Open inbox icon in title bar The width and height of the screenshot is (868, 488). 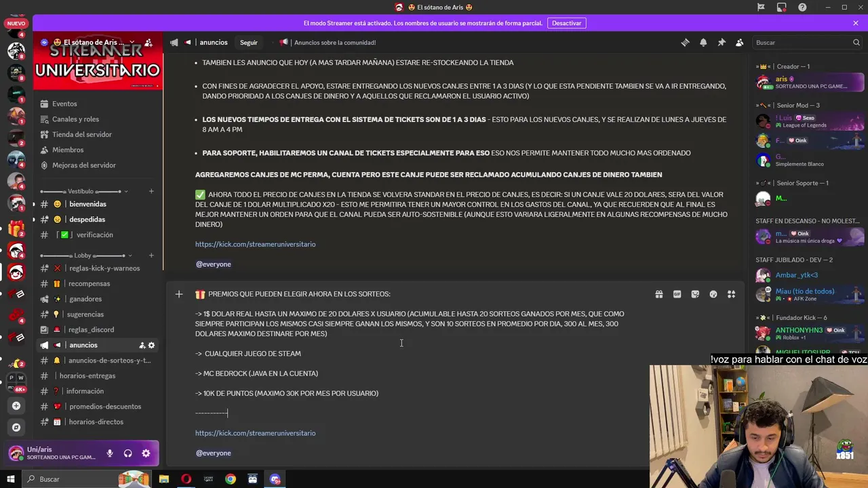click(x=782, y=7)
